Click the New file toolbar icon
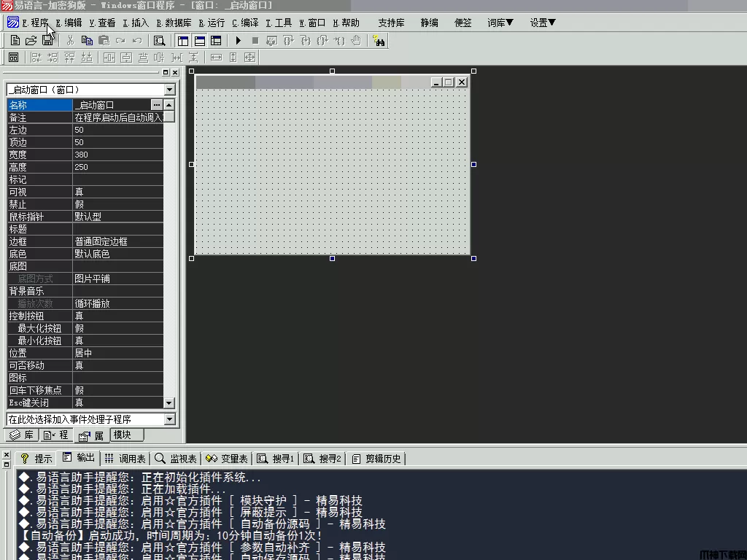747x560 pixels. pos(15,41)
